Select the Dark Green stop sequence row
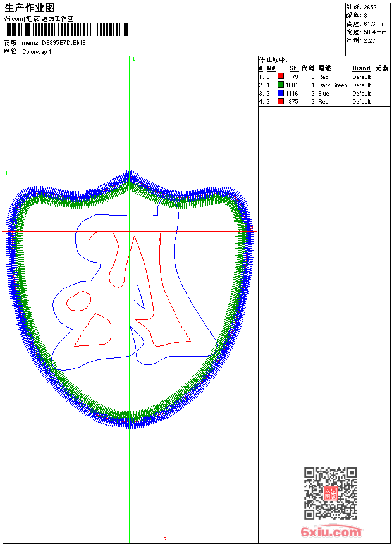 333,85
